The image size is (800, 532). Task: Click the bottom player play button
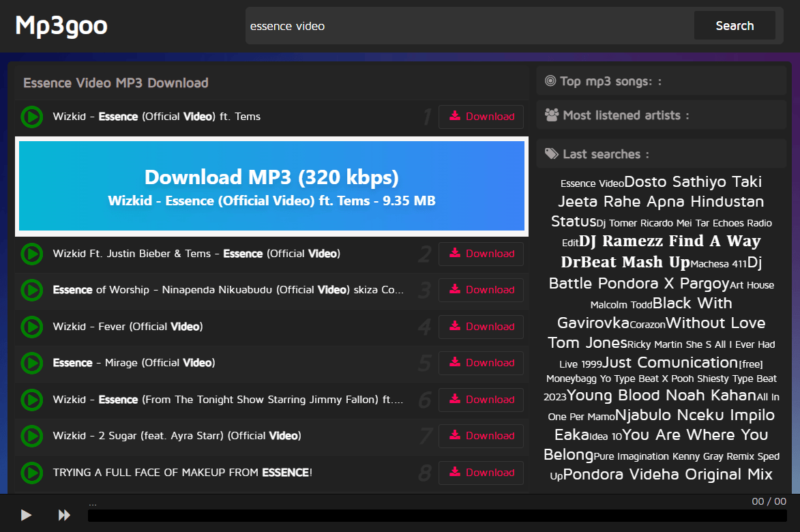[26, 515]
